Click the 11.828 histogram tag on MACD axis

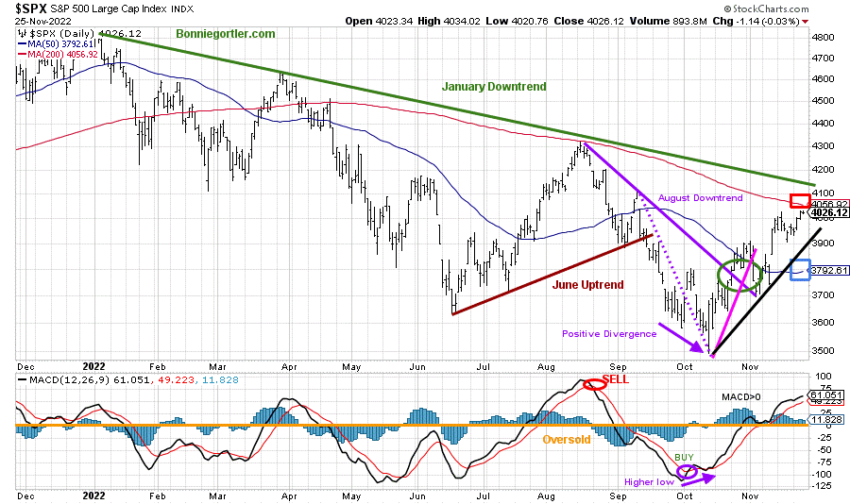tap(825, 420)
